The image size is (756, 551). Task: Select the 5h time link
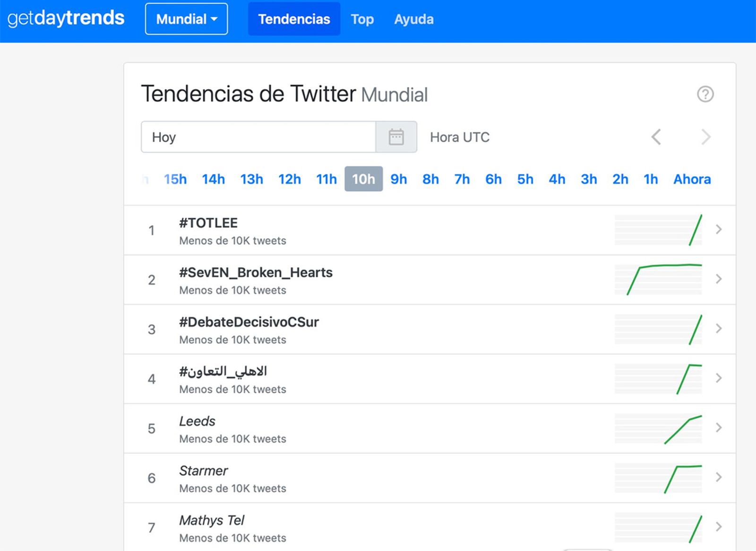click(x=525, y=179)
